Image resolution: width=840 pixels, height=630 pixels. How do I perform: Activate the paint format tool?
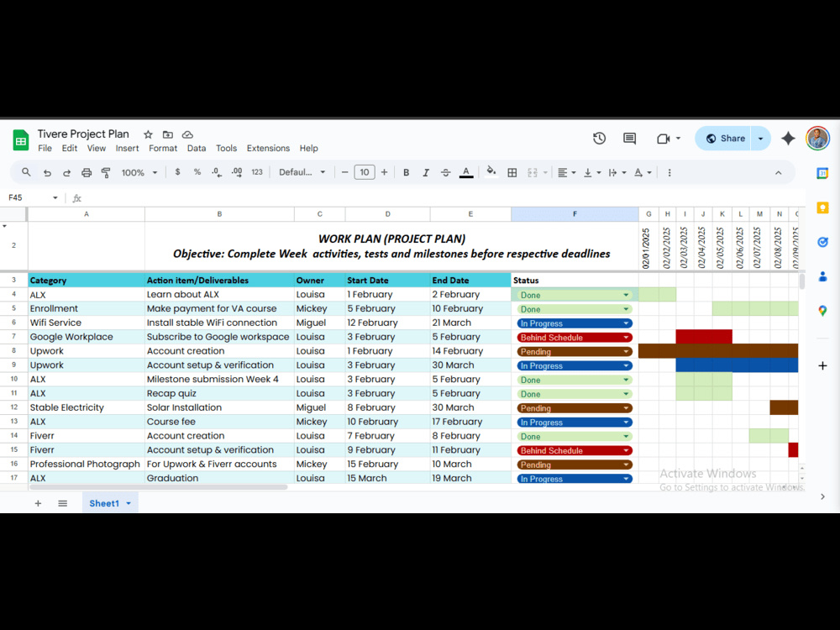(x=106, y=172)
